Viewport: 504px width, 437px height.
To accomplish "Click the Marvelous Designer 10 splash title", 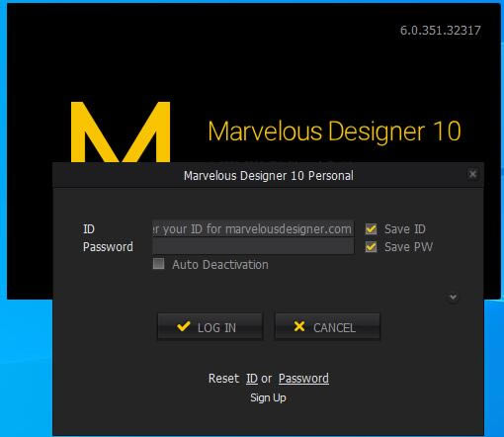I will (334, 131).
